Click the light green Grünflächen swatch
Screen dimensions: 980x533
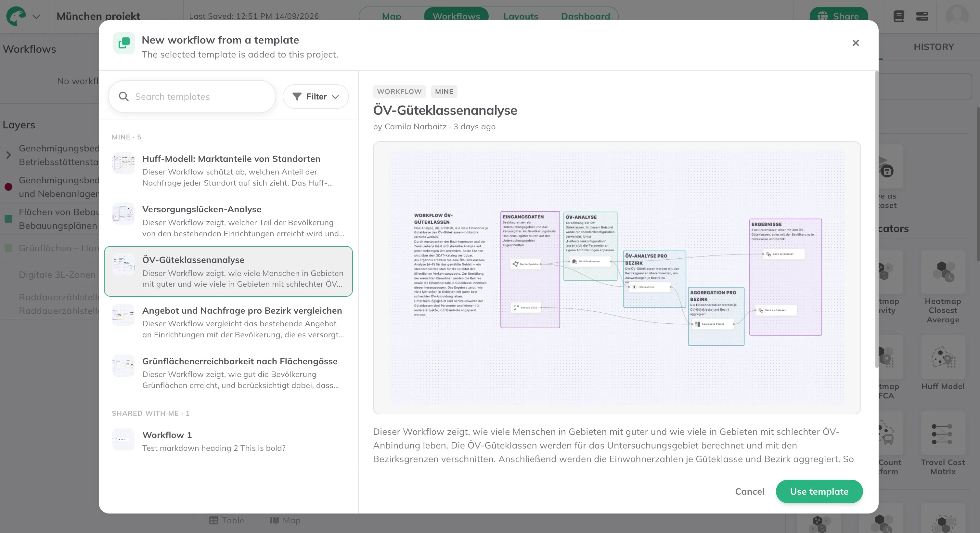pos(8,248)
